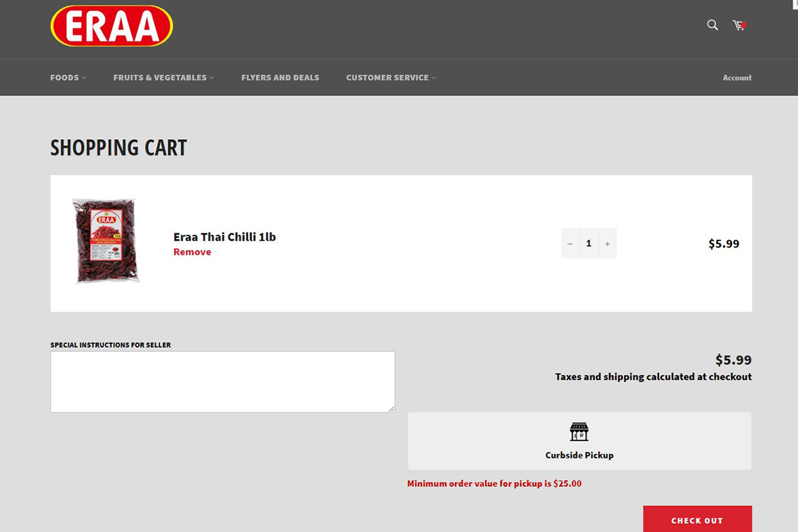Image resolution: width=798 pixels, height=532 pixels.
Task: Go to the Account page
Action: (x=737, y=77)
